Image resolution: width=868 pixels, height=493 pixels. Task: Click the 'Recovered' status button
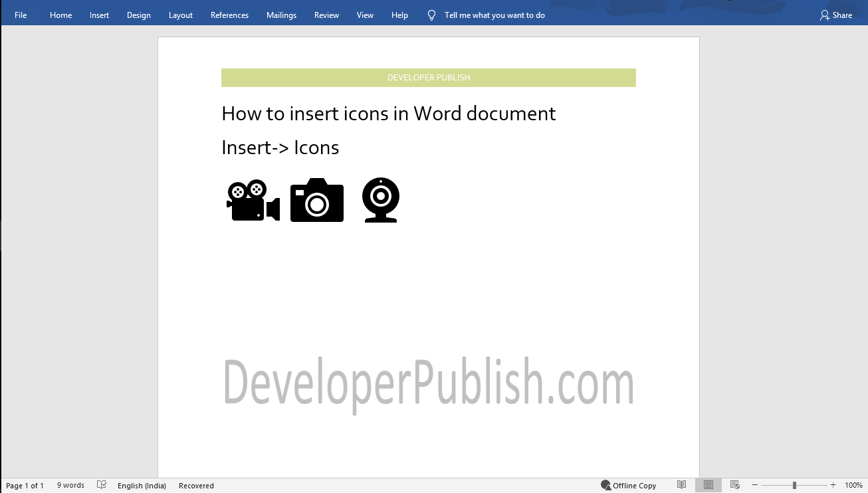tap(196, 485)
